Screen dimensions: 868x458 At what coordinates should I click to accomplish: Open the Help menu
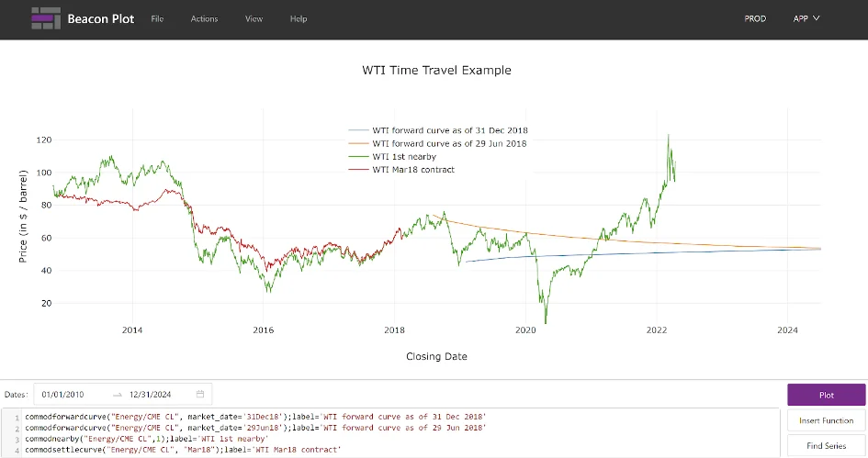pos(299,18)
